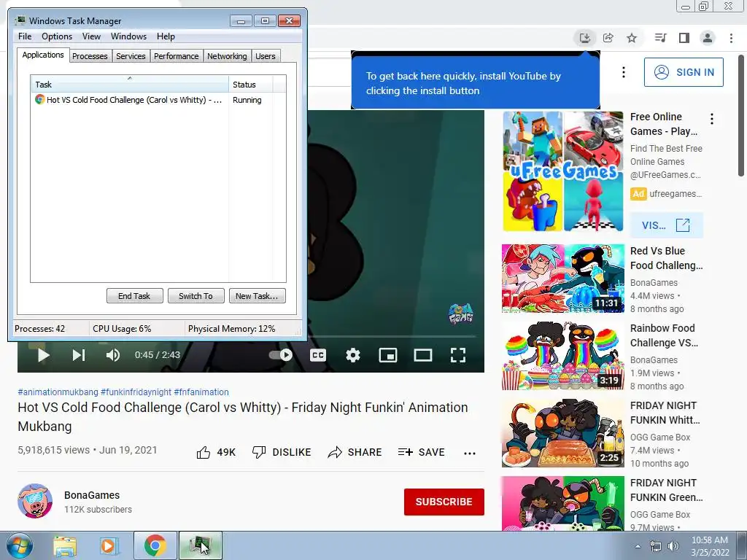Toggle closed captions CC button
The width and height of the screenshot is (747, 560).
[318, 355]
